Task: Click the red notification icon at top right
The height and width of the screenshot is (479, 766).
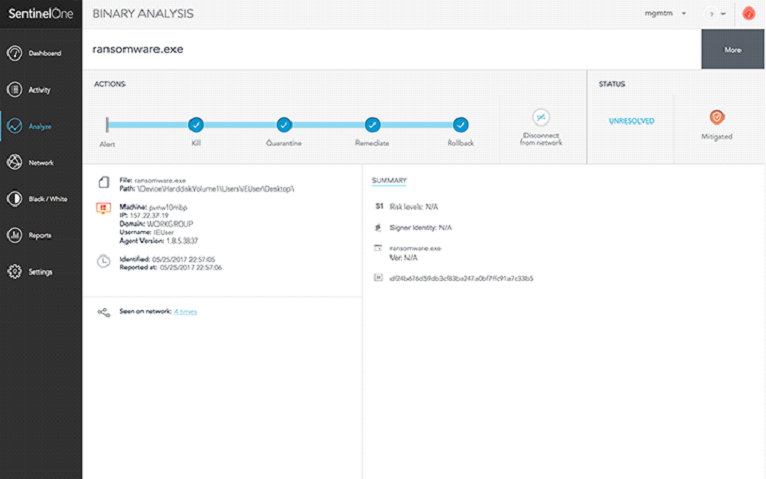Action: 748,14
